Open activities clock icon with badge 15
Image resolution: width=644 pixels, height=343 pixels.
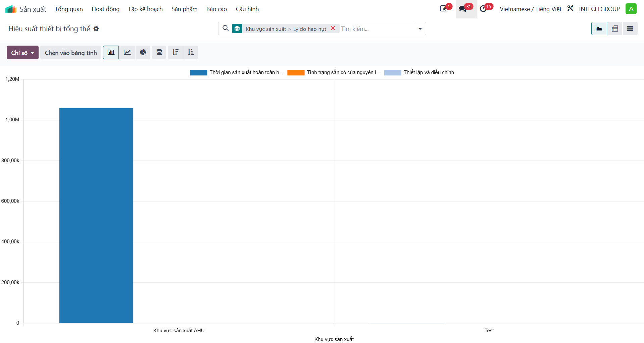(x=486, y=8)
